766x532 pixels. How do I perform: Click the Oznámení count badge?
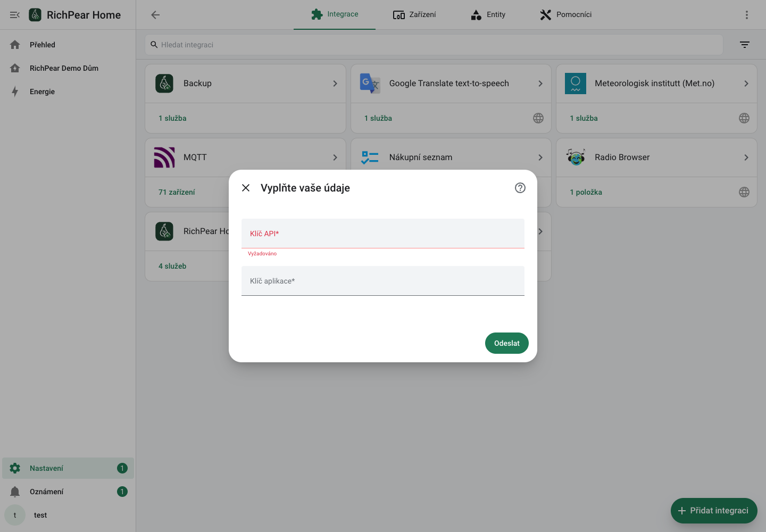point(122,492)
